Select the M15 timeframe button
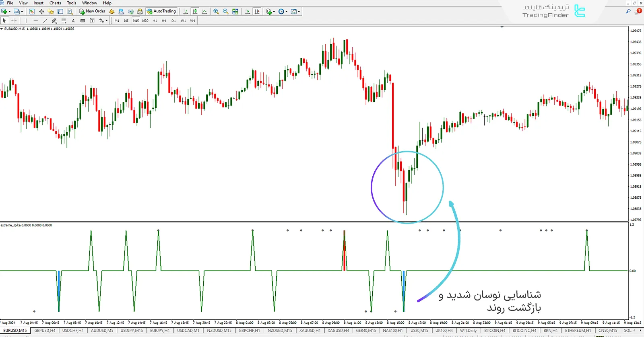Screen dimensions: 644x337 (136, 21)
